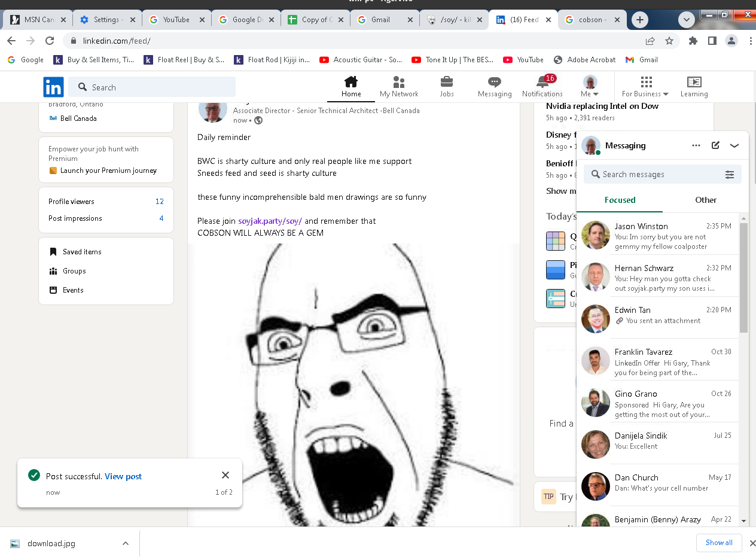Click the messaging list scrollbar
Image resolution: width=756 pixels, height=560 pixels.
(x=744, y=278)
